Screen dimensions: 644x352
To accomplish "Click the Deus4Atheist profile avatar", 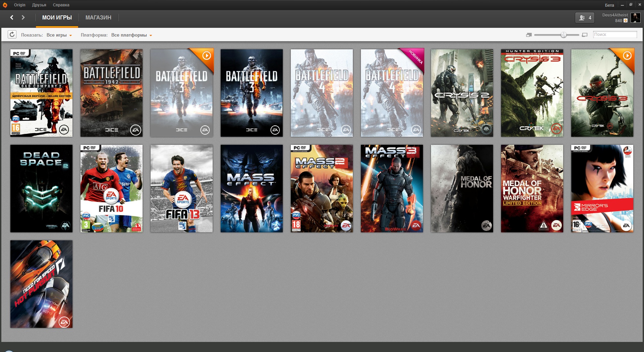I will (x=635, y=18).
